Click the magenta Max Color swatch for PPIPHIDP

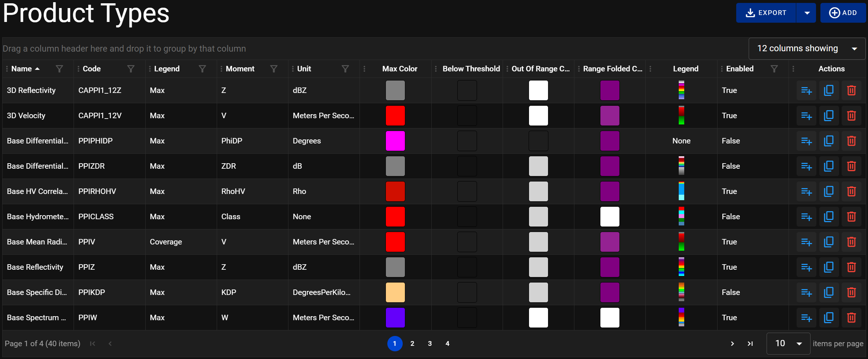coord(395,141)
